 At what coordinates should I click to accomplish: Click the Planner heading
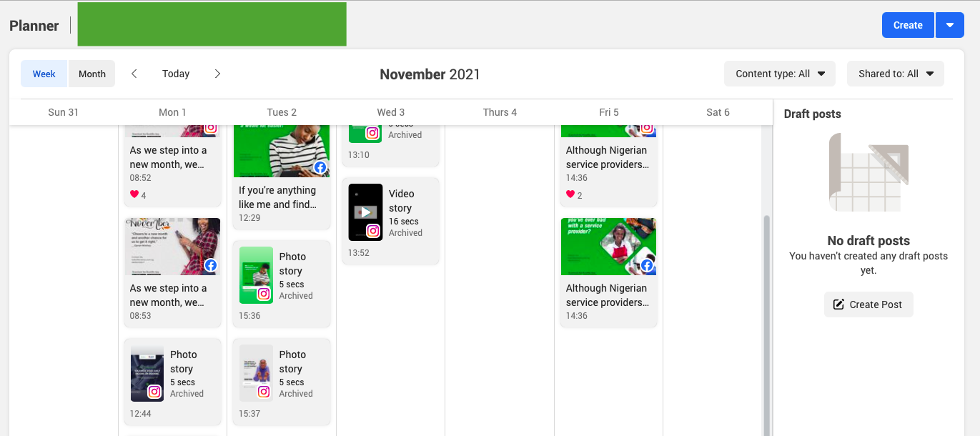(34, 25)
